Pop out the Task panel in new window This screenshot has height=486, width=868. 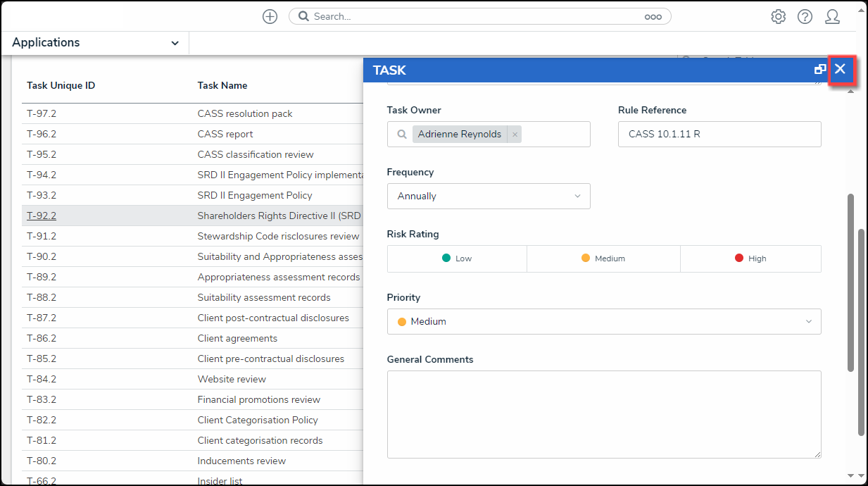pos(819,69)
